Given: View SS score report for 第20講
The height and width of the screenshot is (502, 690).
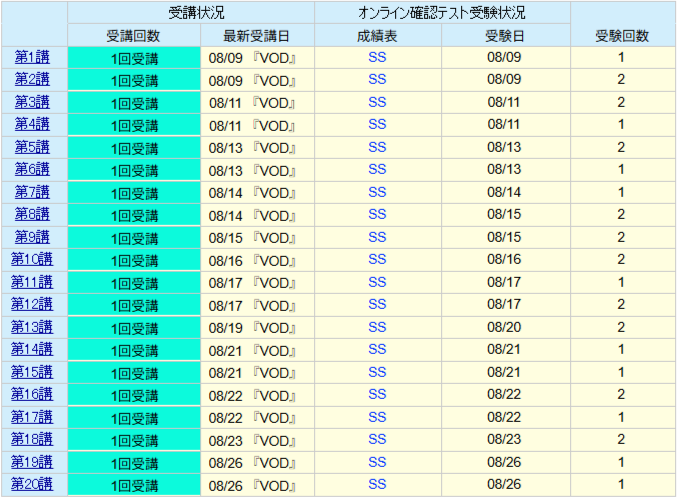Looking at the screenshot, I should point(377,484).
